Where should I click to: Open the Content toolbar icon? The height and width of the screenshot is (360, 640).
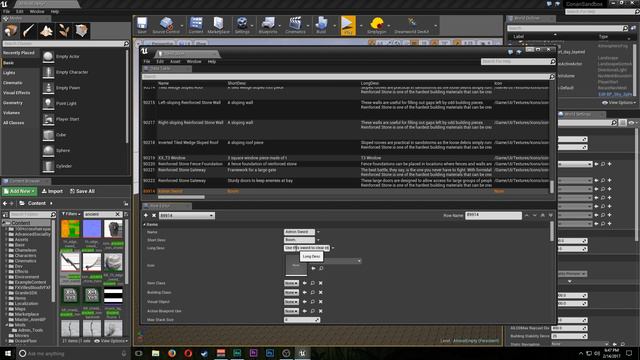[x=196, y=25]
